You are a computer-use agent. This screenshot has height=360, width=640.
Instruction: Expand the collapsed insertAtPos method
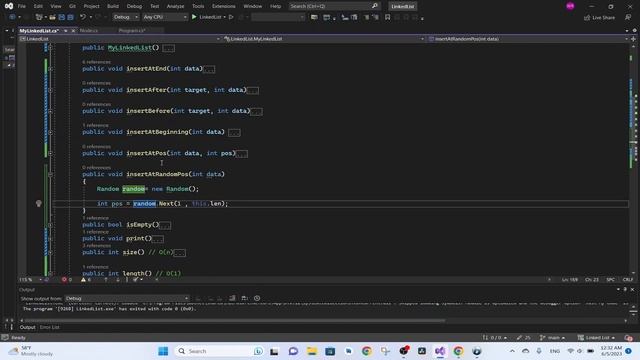[51, 153]
